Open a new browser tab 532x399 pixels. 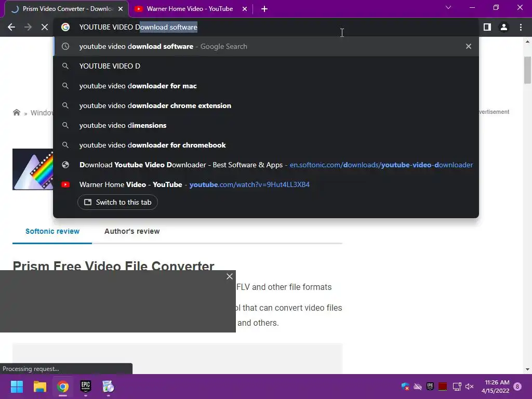click(264, 9)
